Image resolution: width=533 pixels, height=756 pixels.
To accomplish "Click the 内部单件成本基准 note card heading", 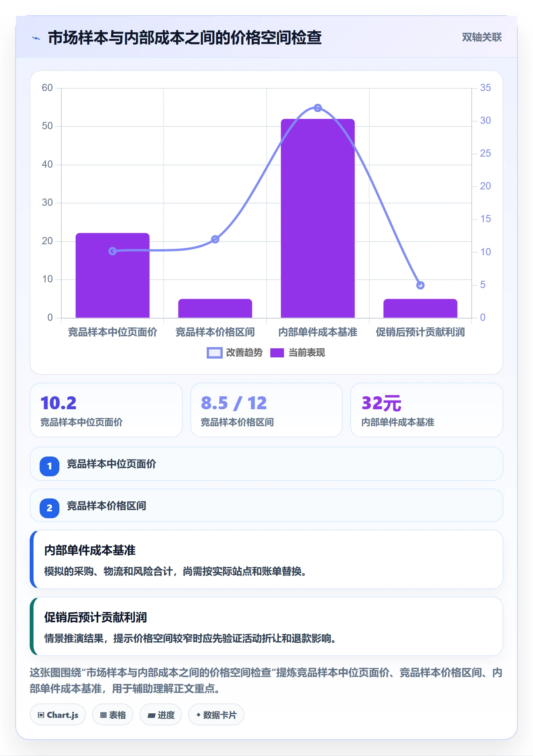I will click(90, 550).
